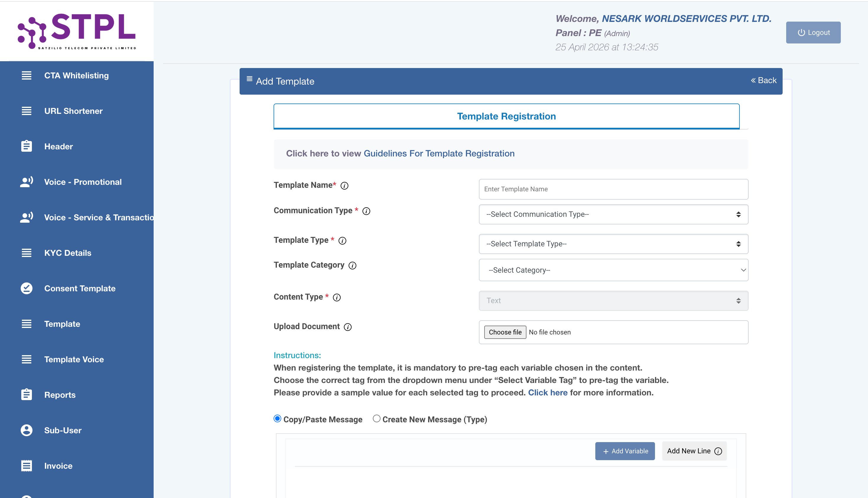Click the Consent Template checkmark icon
868x498 pixels.
[26, 288]
